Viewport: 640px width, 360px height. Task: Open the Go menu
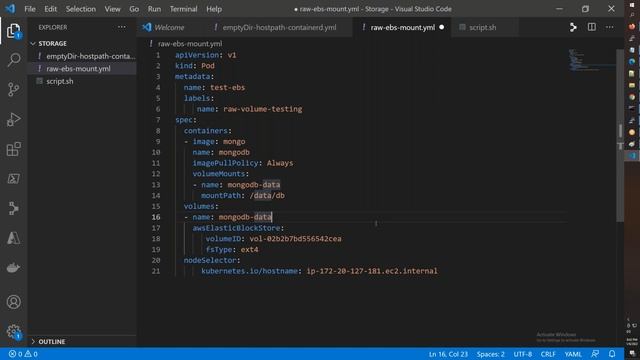[x=134, y=9]
